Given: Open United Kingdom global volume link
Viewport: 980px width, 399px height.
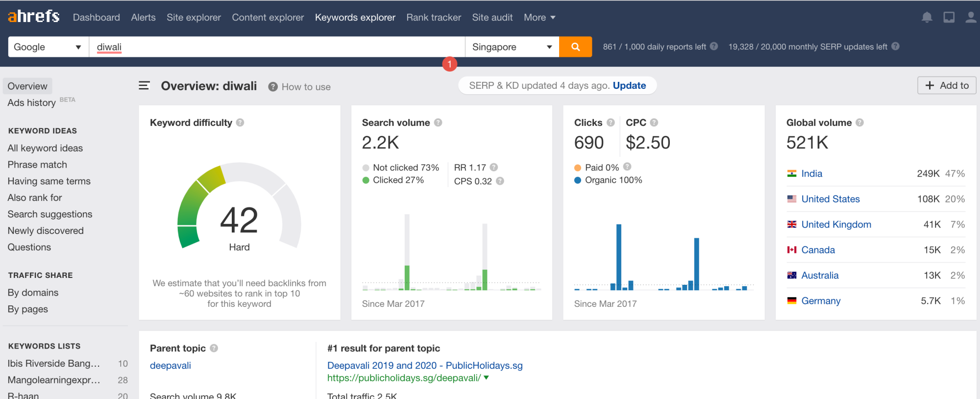Looking at the screenshot, I should [x=836, y=224].
